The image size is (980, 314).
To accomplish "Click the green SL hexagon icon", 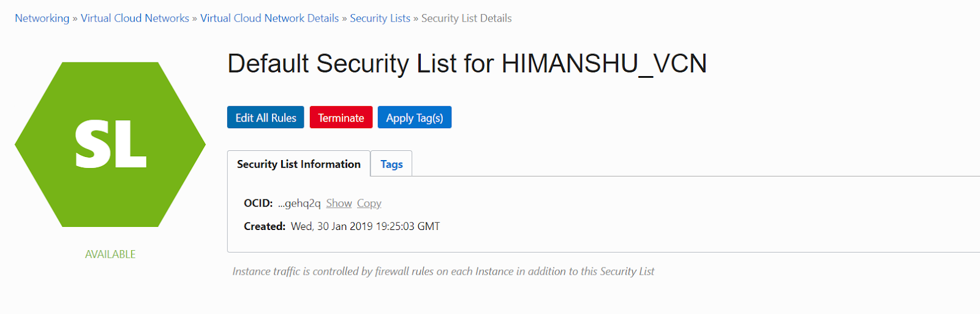I will (x=110, y=145).
